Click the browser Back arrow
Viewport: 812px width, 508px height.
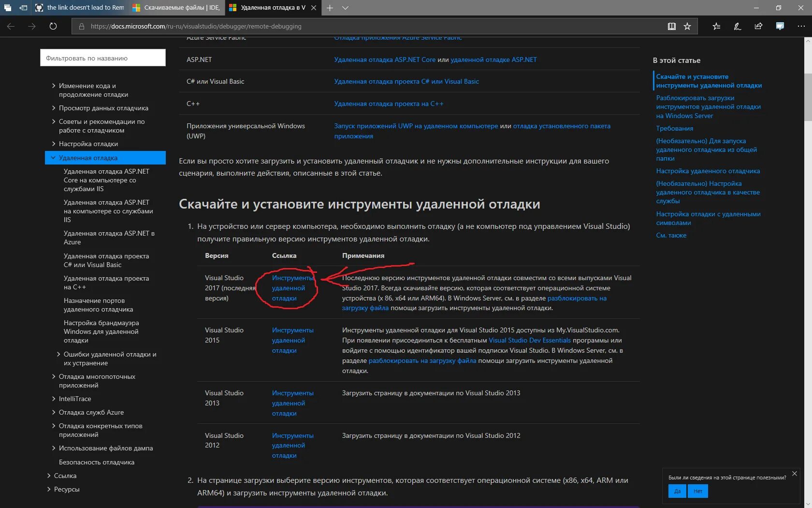[11, 26]
